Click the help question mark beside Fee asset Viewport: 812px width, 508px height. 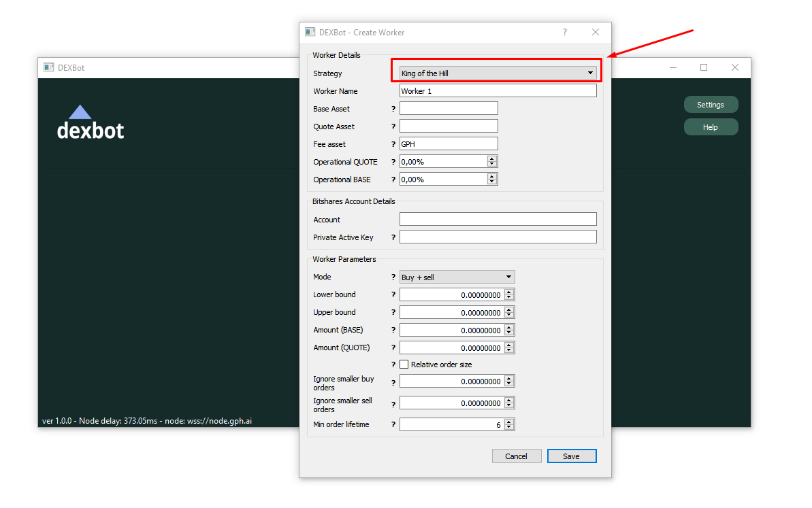point(393,143)
